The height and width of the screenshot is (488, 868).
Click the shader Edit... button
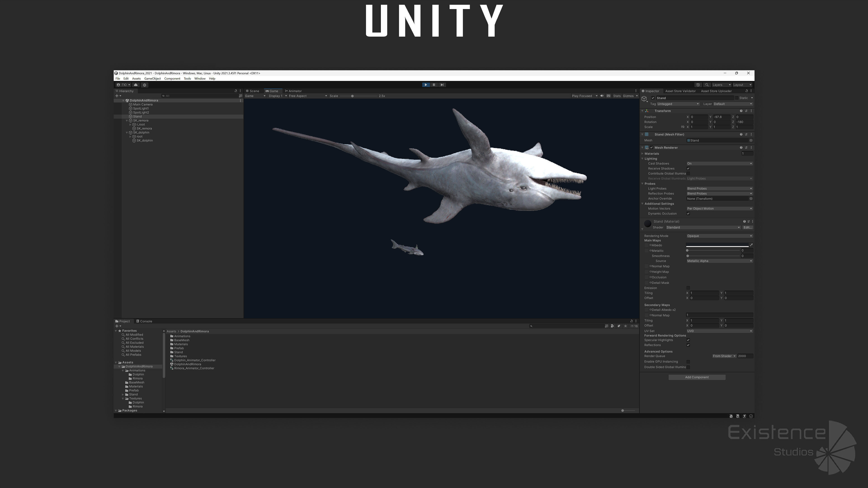pos(748,228)
